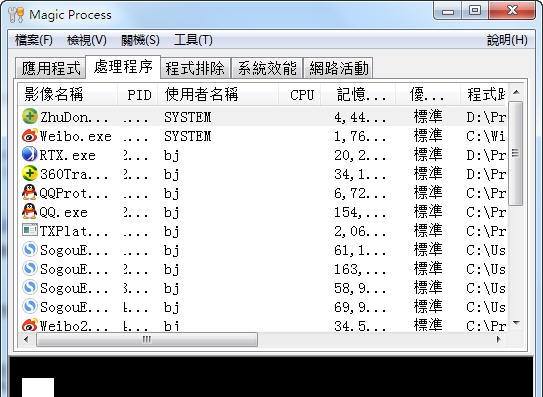Viewport: 543px width, 397px height.
Task: Open the 關機(S) menu
Action: 140,40
